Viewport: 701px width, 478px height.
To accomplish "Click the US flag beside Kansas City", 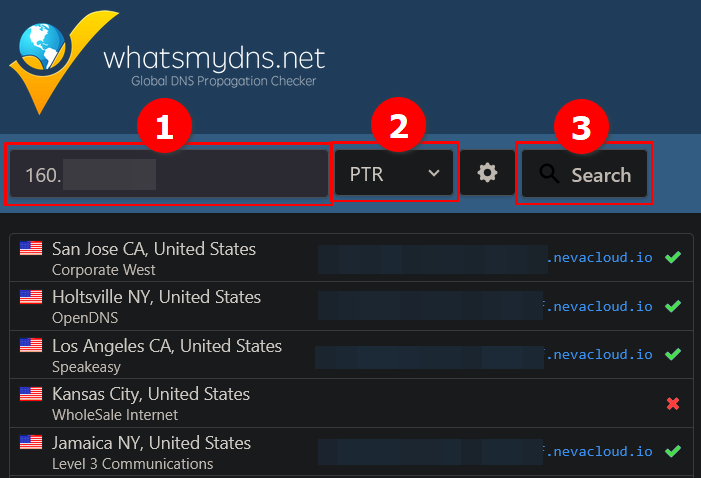I will pos(31,394).
